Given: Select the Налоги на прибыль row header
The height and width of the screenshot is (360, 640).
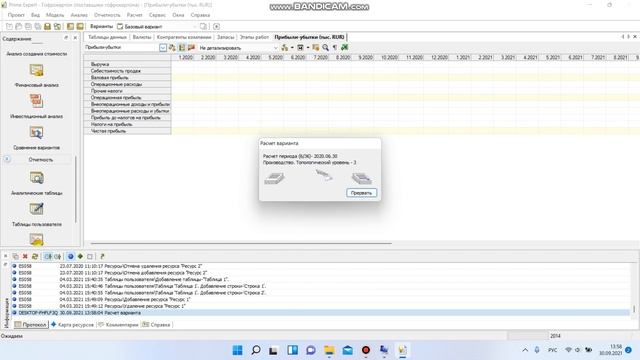Looking at the screenshot, I should (127, 124).
